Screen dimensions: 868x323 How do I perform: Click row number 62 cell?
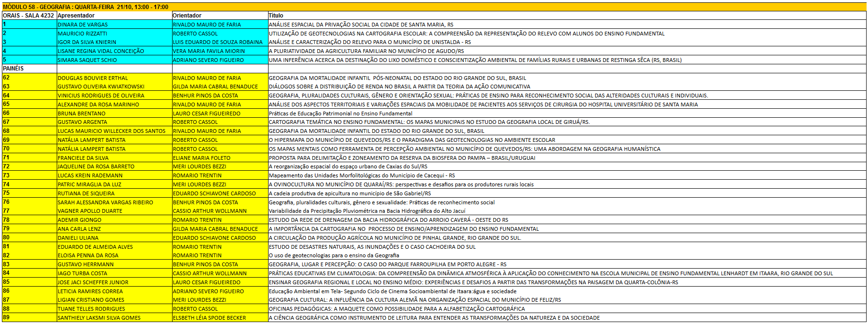point(7,78)
